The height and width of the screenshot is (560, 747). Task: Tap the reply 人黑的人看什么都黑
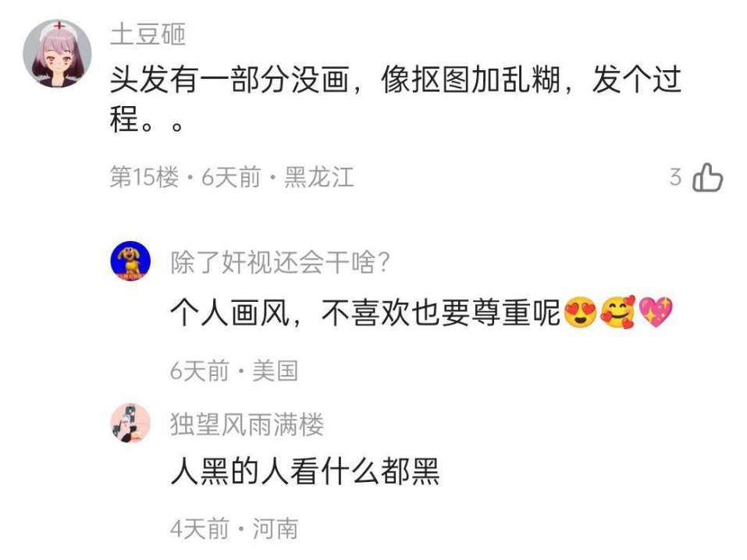[x=305, y=471]
